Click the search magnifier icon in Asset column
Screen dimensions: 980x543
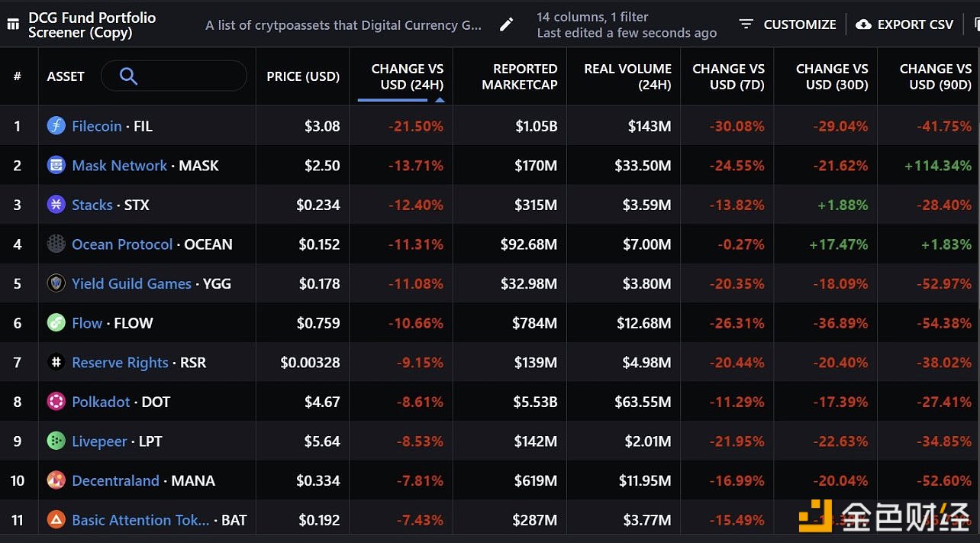click(x=128, y=76)
